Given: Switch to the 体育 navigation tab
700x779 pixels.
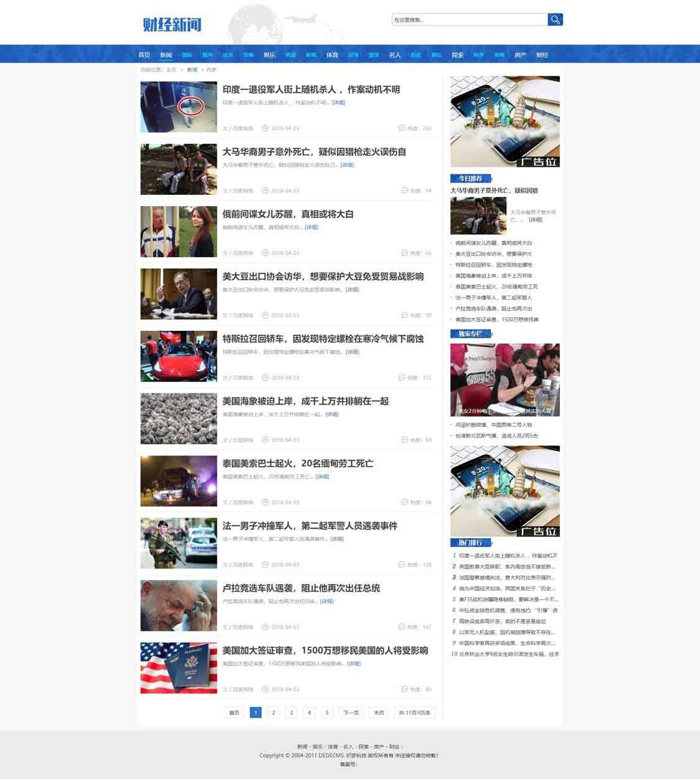Looking at the screenshot, I should pos(332,55).
